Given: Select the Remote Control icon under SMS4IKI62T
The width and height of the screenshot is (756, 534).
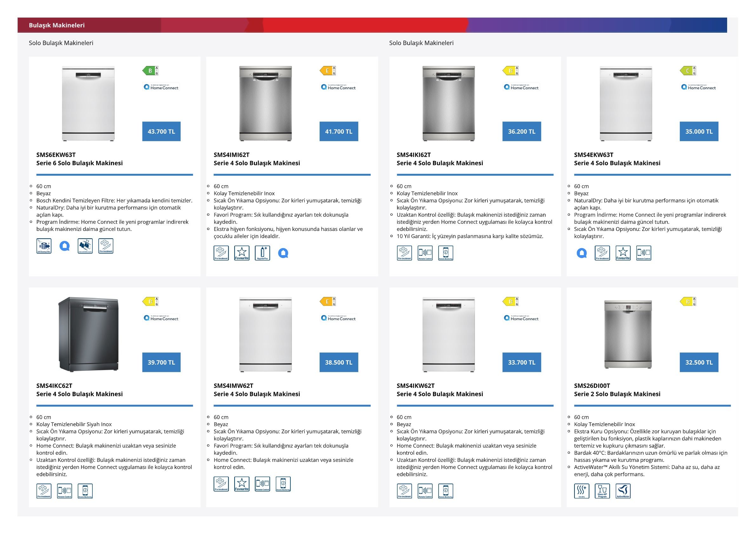Looking at the screenshot, I should (x=425, y=253).
